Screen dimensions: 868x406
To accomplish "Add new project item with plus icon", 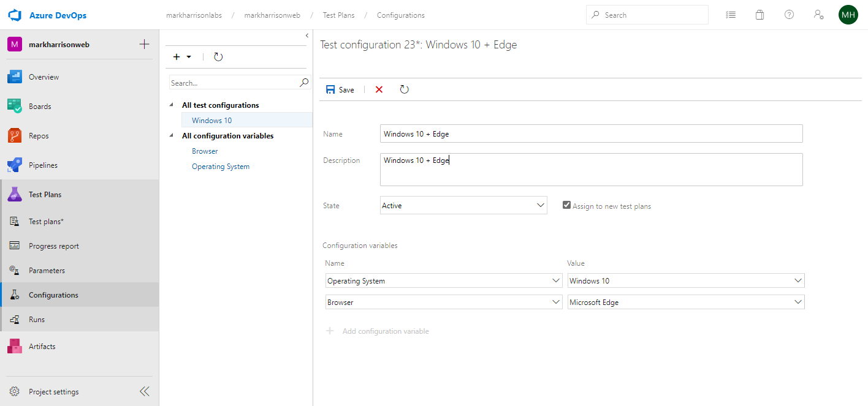I will pyautogui.click(x=145, y=44).
